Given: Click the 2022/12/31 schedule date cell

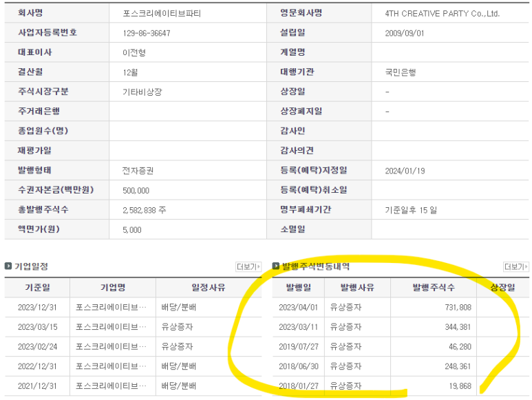Looking at the screenshot, I should (x=37, y=366).
